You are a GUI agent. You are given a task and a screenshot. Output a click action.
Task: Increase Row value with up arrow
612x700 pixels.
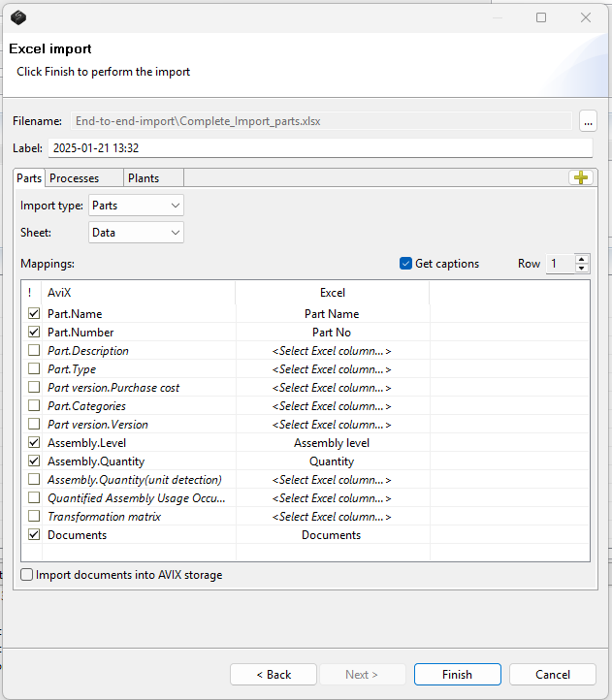[x=581, y=259]
